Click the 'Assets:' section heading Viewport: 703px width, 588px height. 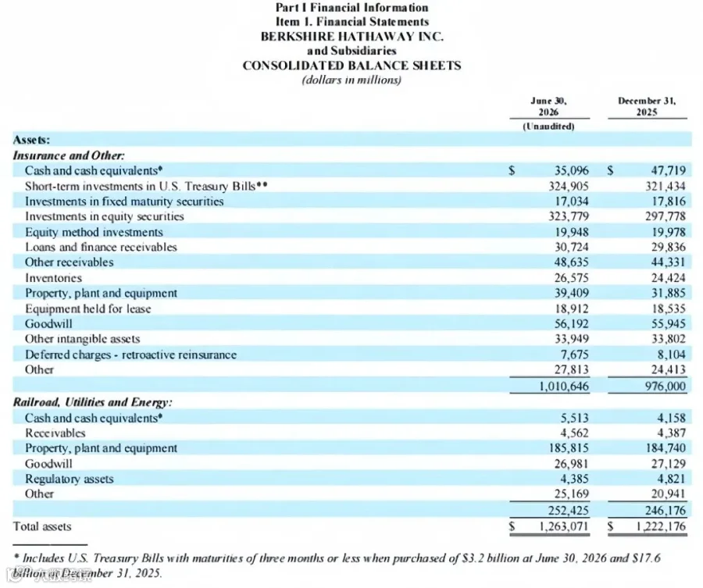pos(31,140)
